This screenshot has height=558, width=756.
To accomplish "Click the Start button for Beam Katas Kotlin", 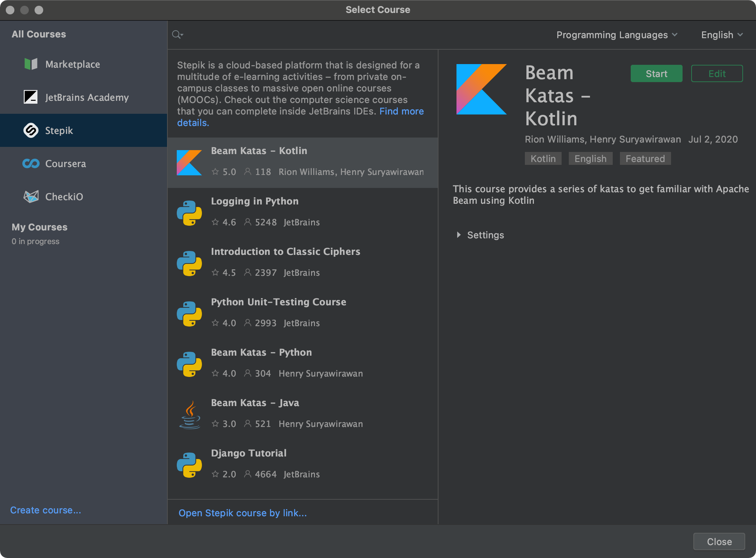I will tap(656, 73).
